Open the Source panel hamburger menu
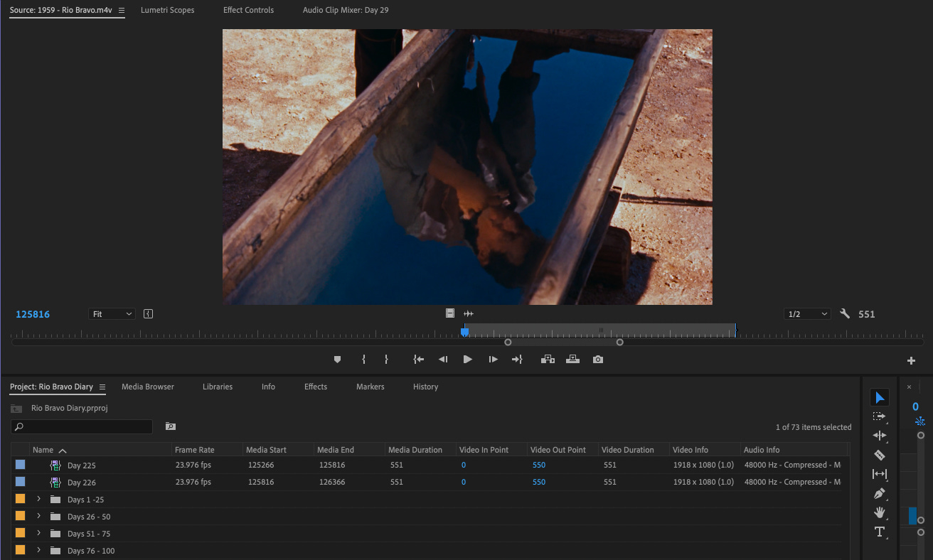This screenshot has width=933, height=560. coord(121,11)
